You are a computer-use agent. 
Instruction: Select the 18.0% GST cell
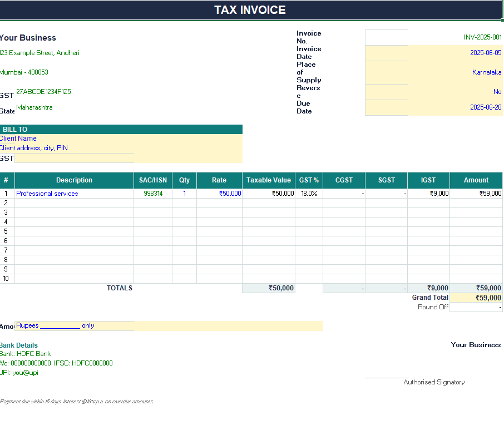tap(309, 194)
